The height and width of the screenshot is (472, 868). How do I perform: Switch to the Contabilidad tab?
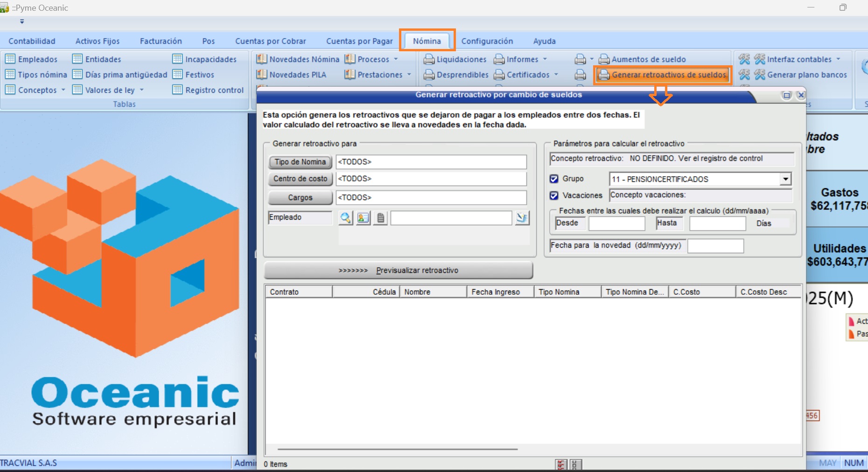point(32,41)
